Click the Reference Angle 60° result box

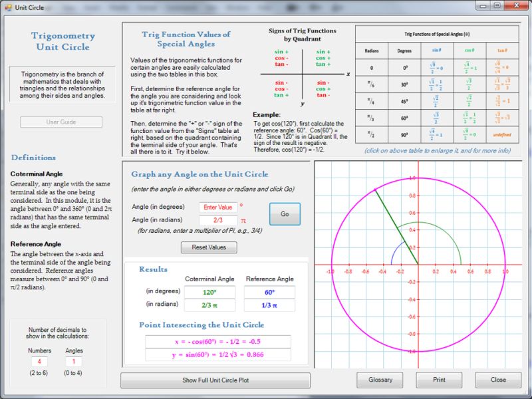271,293
